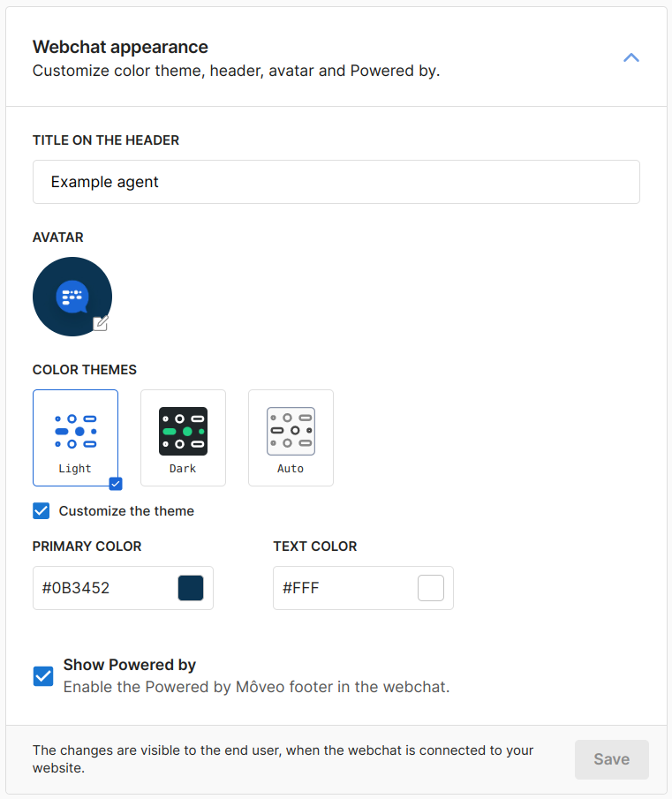Disable the Show Powered by checkbox
This screenshot has width=672, height=799.
point(42,676)
